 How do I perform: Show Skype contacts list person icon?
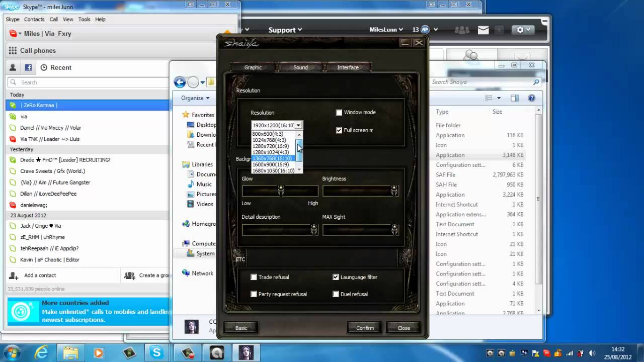tap(13, 67)
